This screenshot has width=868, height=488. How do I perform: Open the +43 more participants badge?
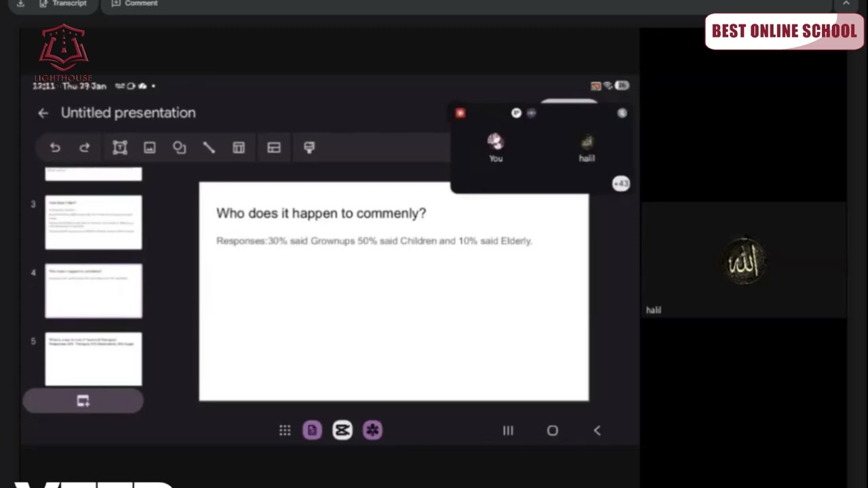(x=621, y=184)
